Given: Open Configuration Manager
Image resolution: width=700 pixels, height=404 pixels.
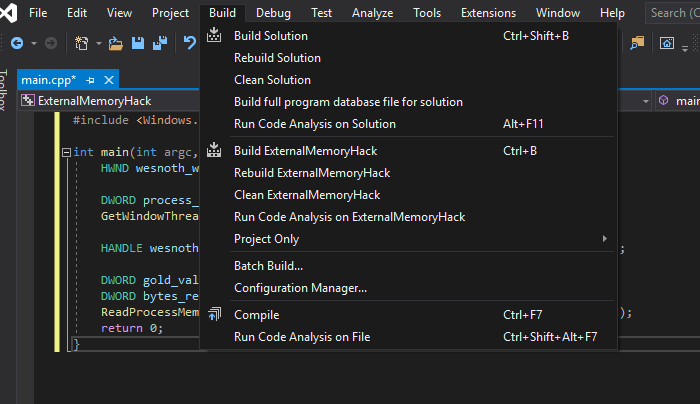Looking at the screenshot, I should point(408,288).
